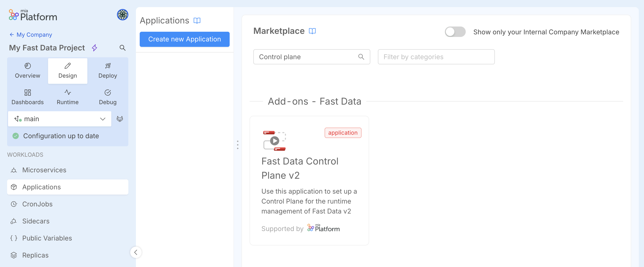This screenshot has height=267, width=644.
Task: Select the Runtime section icon
Action: (67, 92)
